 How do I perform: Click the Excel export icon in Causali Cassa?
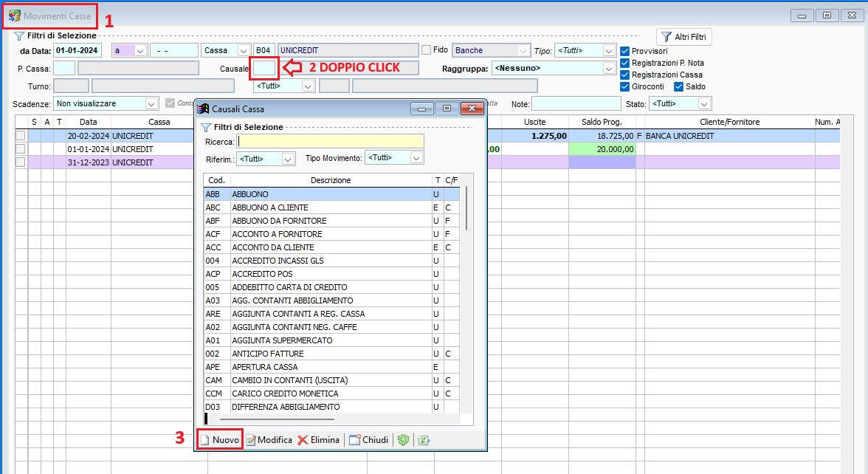pos(422,439)
